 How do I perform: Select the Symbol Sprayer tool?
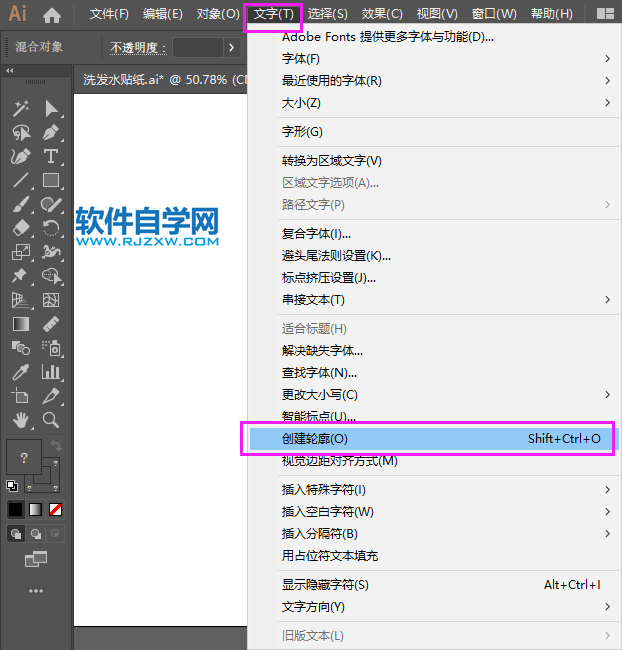[x=51, y=348]
